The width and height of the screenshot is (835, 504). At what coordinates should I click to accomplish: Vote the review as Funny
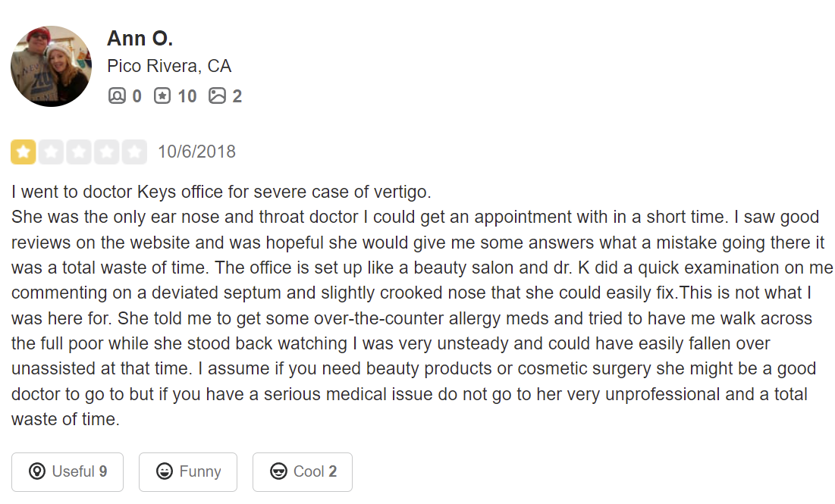[188, 471]
